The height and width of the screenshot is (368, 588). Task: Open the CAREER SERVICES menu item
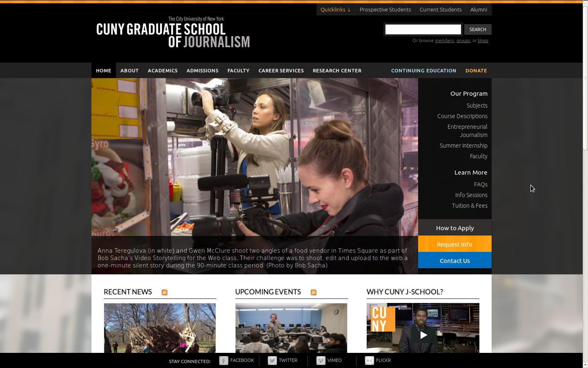click(281, 70)
